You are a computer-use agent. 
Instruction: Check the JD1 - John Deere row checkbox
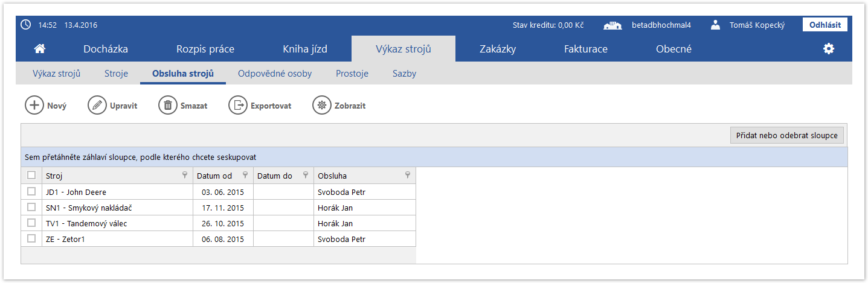click(31, 191)
